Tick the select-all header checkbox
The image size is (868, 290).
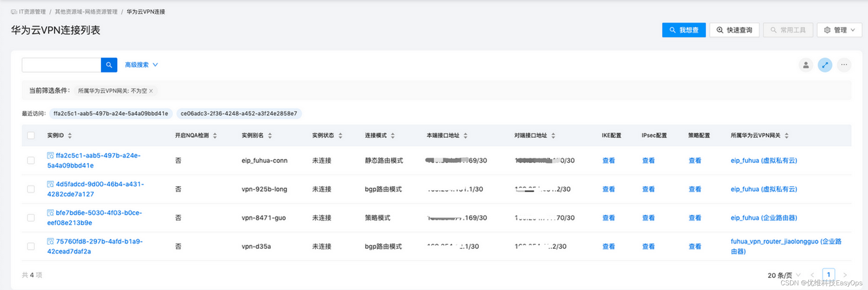31,136
